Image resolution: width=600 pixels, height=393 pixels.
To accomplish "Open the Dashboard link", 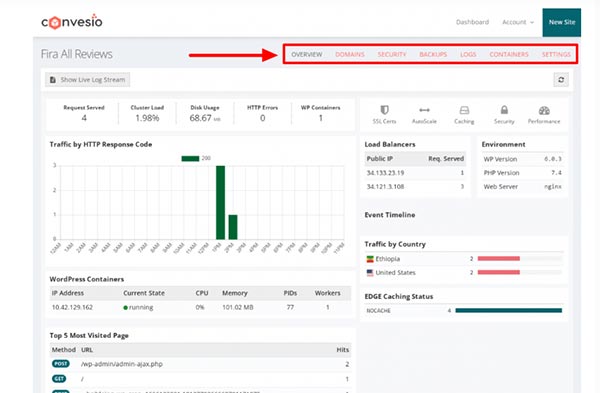I will [472, 22].
